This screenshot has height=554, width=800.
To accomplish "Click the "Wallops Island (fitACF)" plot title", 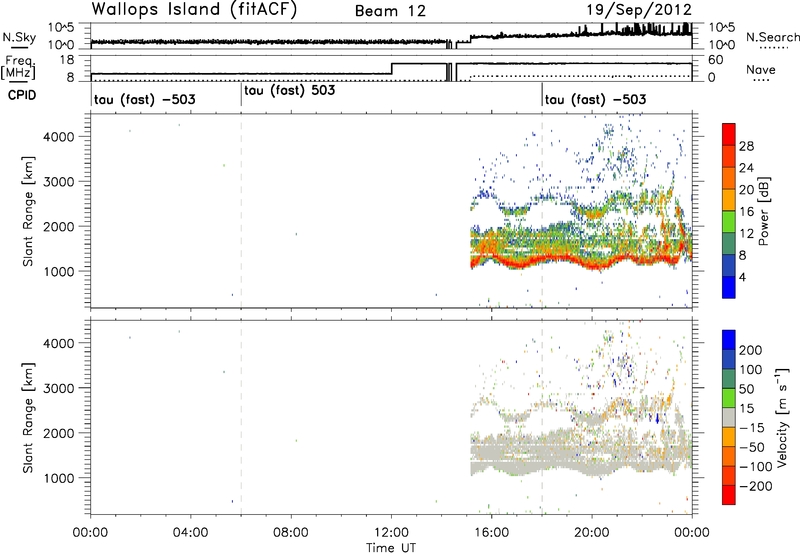I will [x=194, y=9].
